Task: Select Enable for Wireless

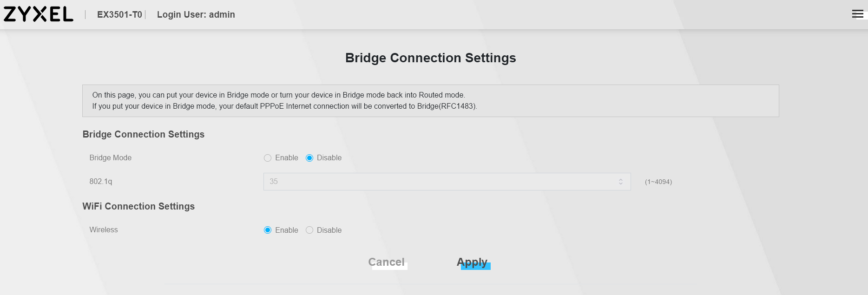Action: pos(268,230)
